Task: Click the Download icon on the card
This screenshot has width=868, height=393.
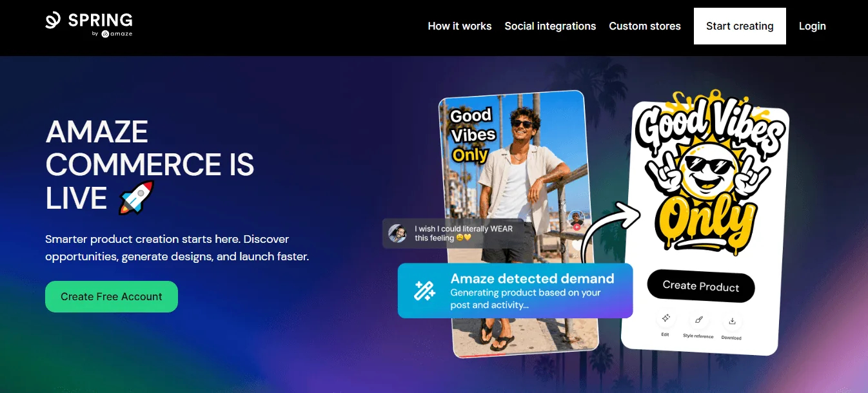Action: coord(732,321)
